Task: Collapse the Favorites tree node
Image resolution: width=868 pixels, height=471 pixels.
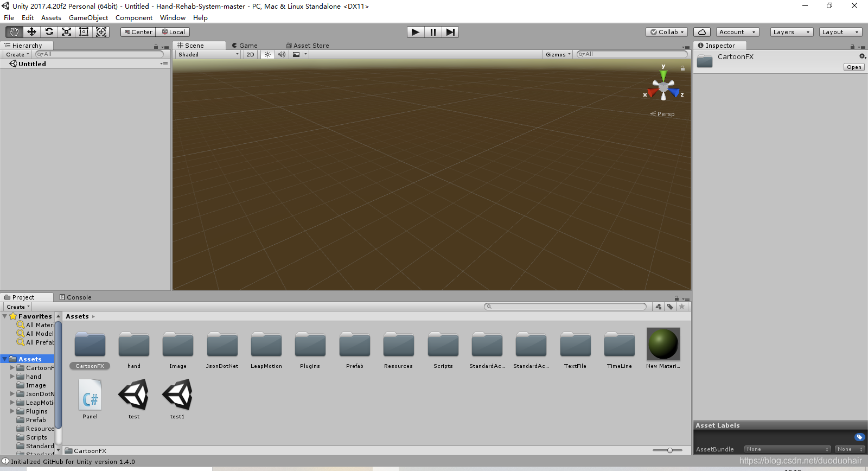Action: click(x=5, y=316)
